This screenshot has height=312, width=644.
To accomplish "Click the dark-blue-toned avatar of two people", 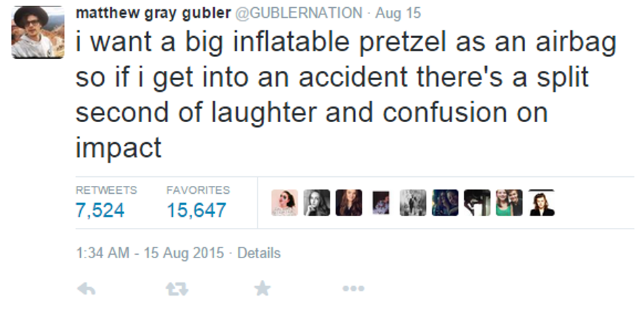I will click(x=445, y=202).
